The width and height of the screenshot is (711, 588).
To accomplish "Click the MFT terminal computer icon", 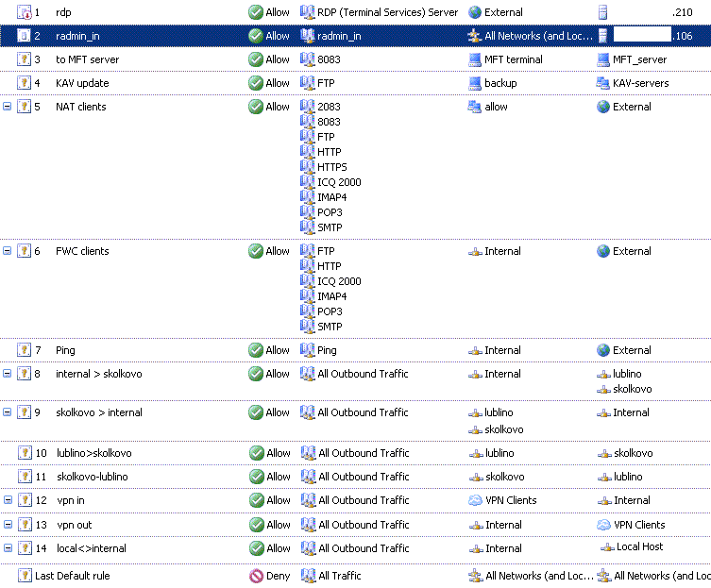I will click(x=475, y=59).
